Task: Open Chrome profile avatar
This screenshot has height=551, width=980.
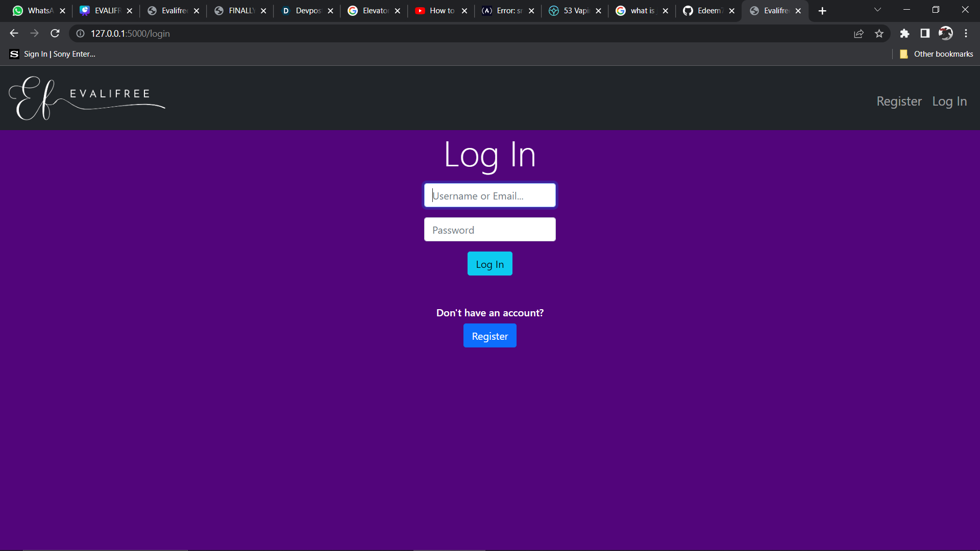Action: pyautogui.click(x=945, y=33)
